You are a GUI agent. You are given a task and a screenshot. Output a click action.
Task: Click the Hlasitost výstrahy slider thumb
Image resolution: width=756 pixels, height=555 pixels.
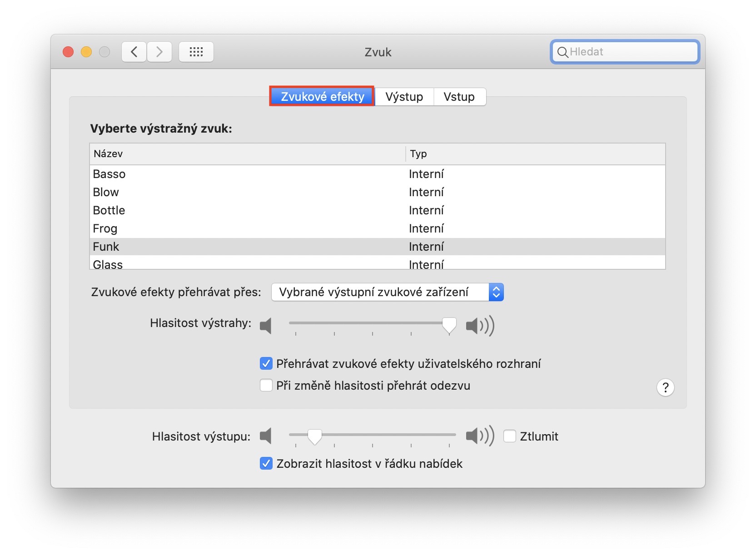click(x=449, y=325)
